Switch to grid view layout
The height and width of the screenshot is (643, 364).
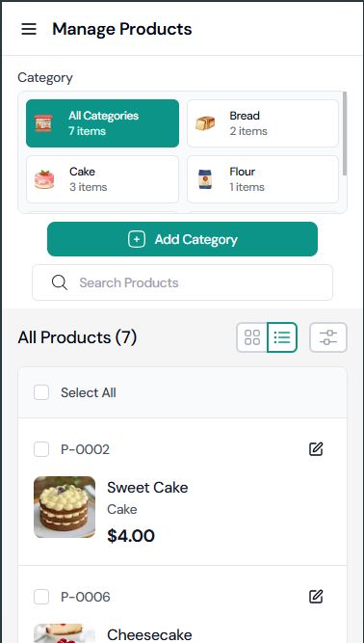pos(252,337)
